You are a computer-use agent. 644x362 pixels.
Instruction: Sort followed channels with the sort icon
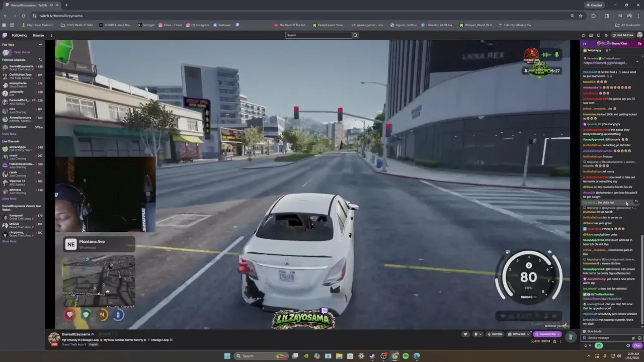pyautogui.click(x=40, y=60)
